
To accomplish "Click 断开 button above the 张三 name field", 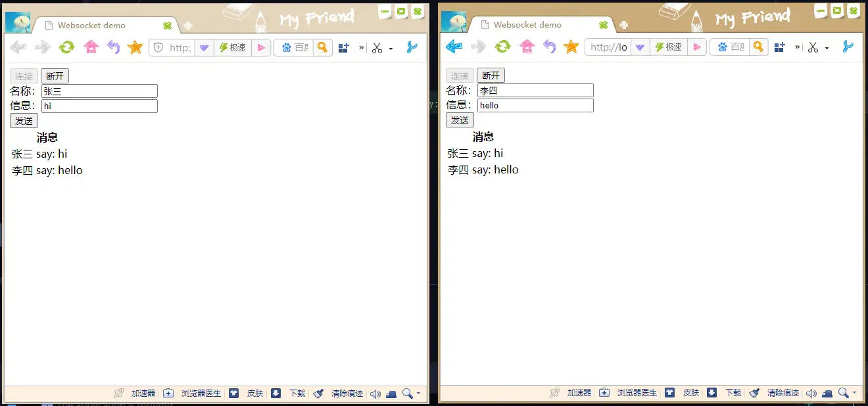I will click(55, 76).
